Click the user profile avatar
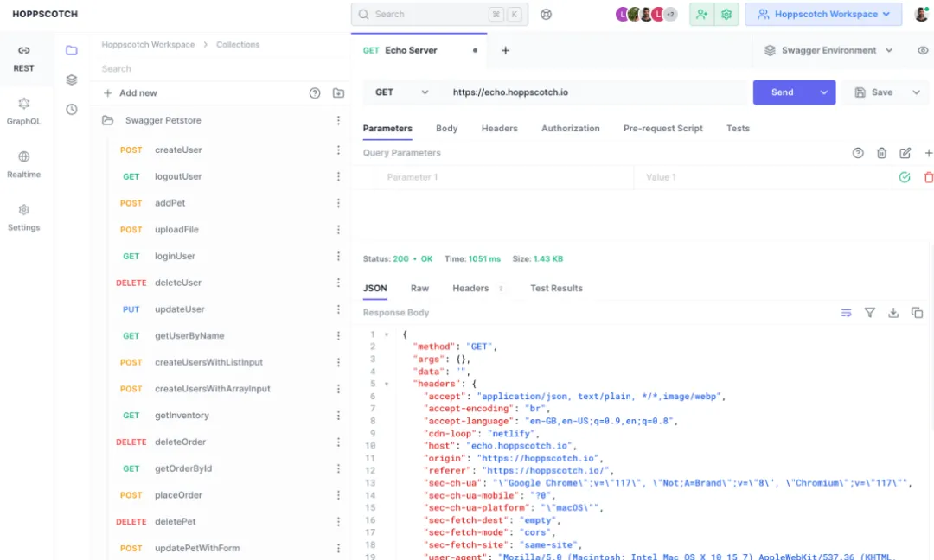The width and height of the screenshot is (934, 560). pos(921,14)
